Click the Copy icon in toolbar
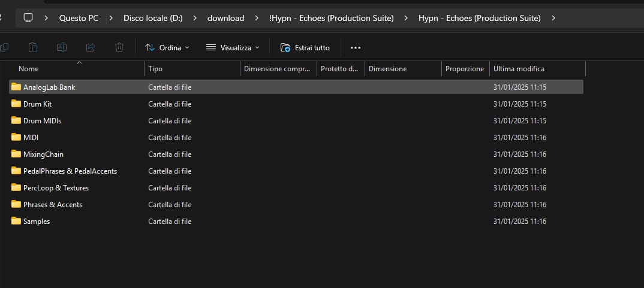This screenshot has width=644, height=288. 4,47
